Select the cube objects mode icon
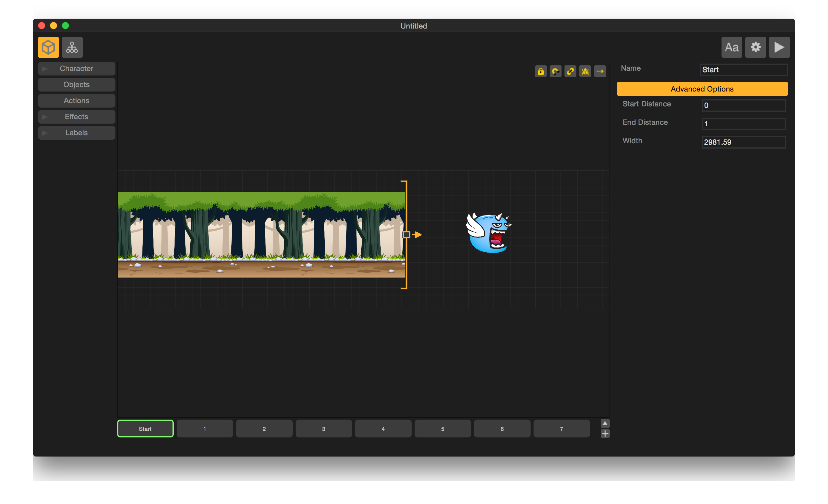Screen dimensions: 828x504 [48, 47]
